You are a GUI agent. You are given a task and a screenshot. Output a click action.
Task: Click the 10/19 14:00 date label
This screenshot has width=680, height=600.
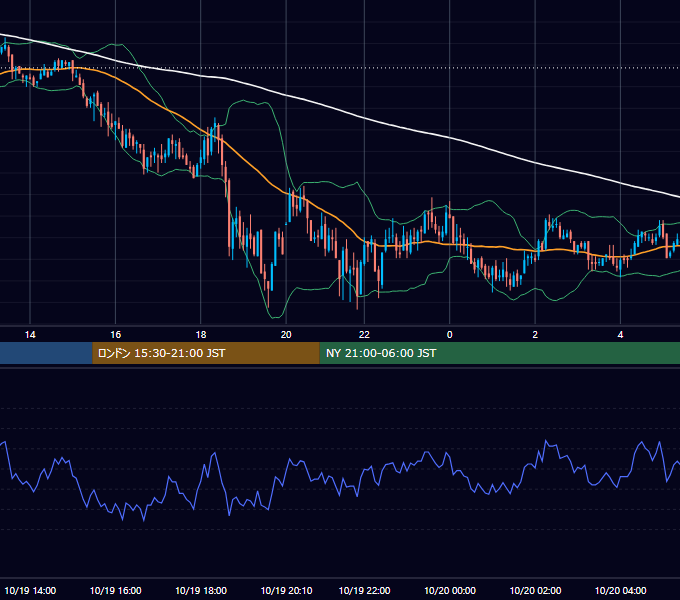[30, 590]
